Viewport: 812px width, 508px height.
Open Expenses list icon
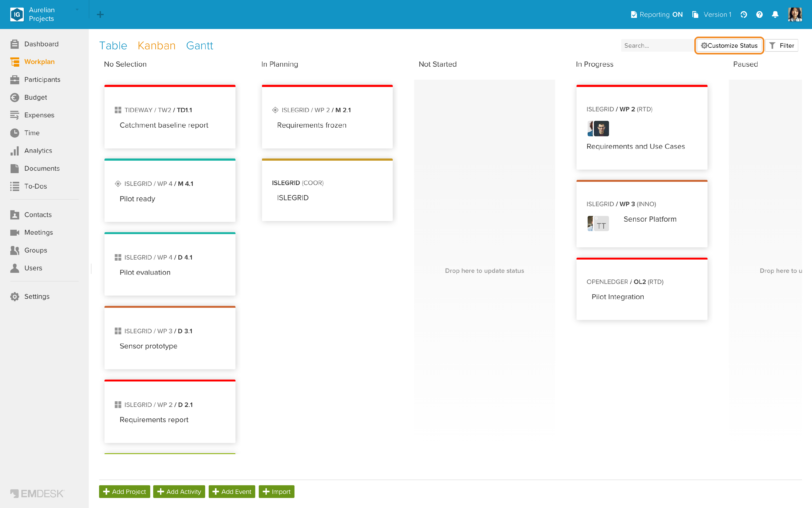pos(14,115)
